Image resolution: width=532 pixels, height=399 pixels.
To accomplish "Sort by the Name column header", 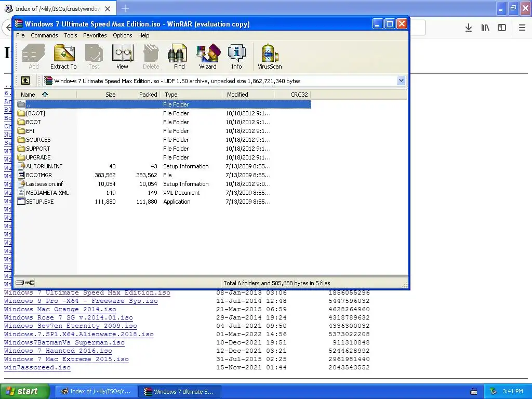I will 46,95.
